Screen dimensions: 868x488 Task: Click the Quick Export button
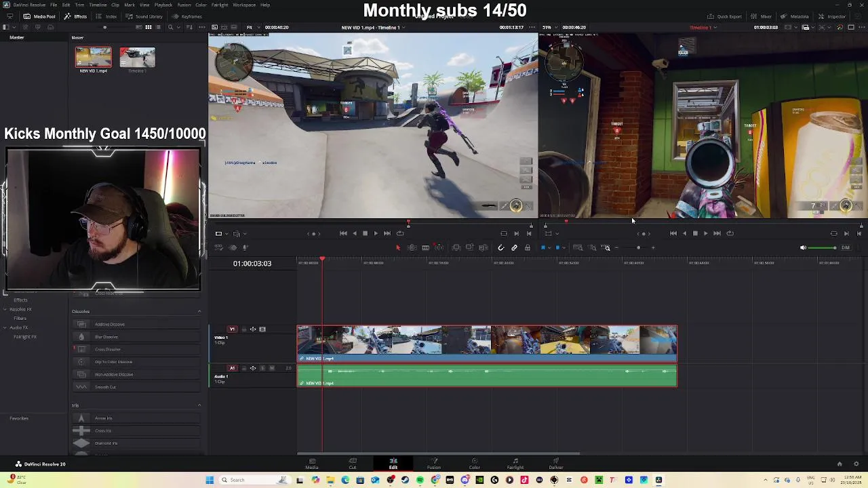coord(724,16)
